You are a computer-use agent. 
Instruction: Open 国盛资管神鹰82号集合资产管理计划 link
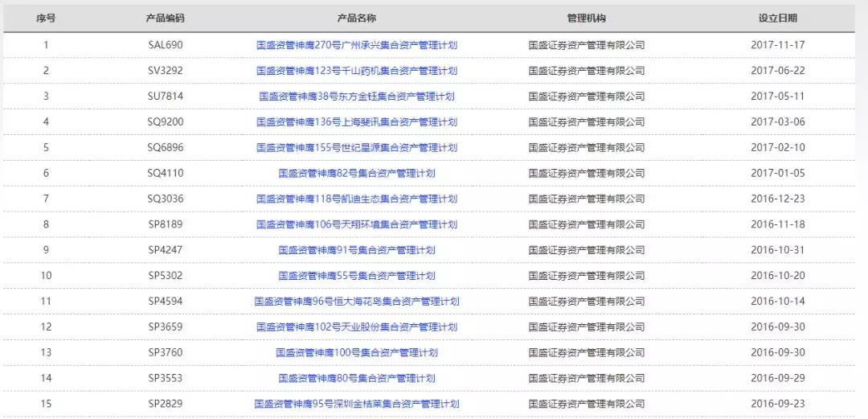357,173
